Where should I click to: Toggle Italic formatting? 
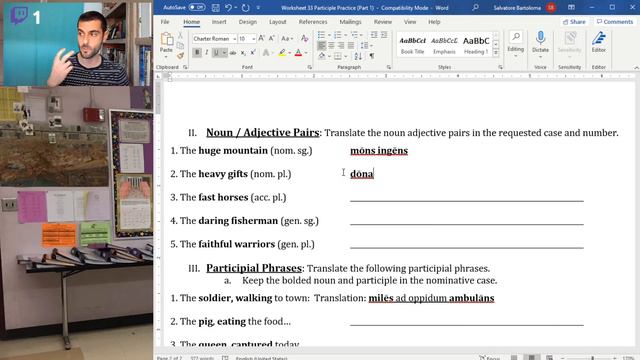(207, 53)
